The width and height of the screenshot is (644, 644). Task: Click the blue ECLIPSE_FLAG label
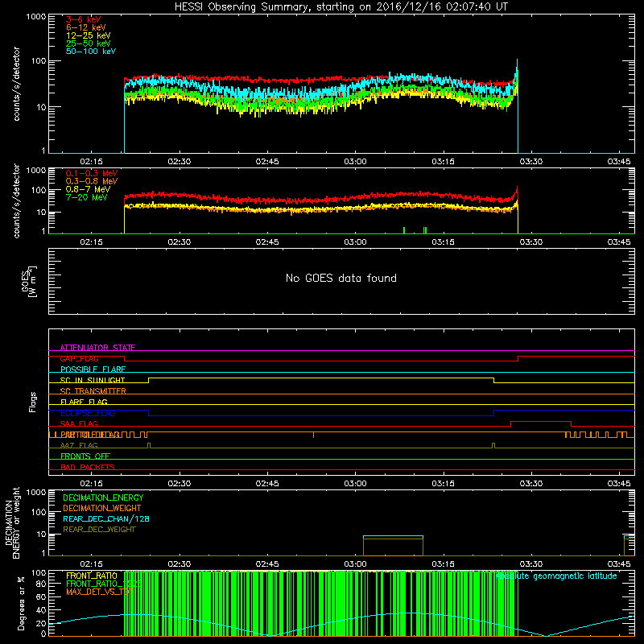click(88, 413)
